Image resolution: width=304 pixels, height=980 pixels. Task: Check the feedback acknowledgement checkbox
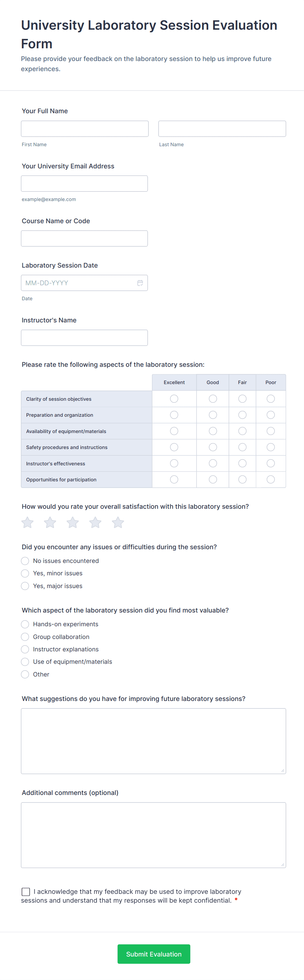[26, 891]
